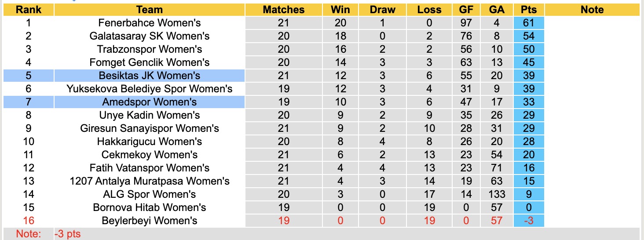The height and width of the screenshot is (240, 644).
Task: Click the Rank column header
Action: click(28, 10)
